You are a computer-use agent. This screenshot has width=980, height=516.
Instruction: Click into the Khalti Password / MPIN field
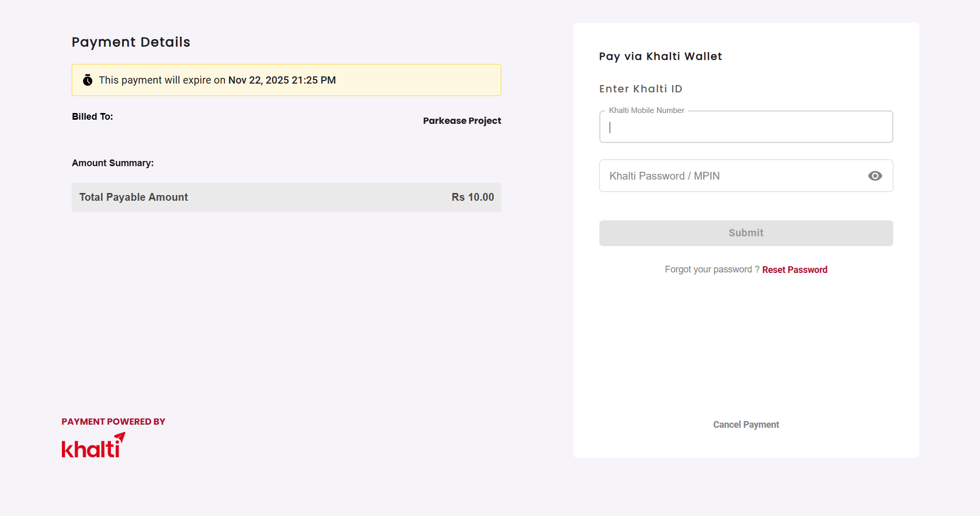pos(732,176)
